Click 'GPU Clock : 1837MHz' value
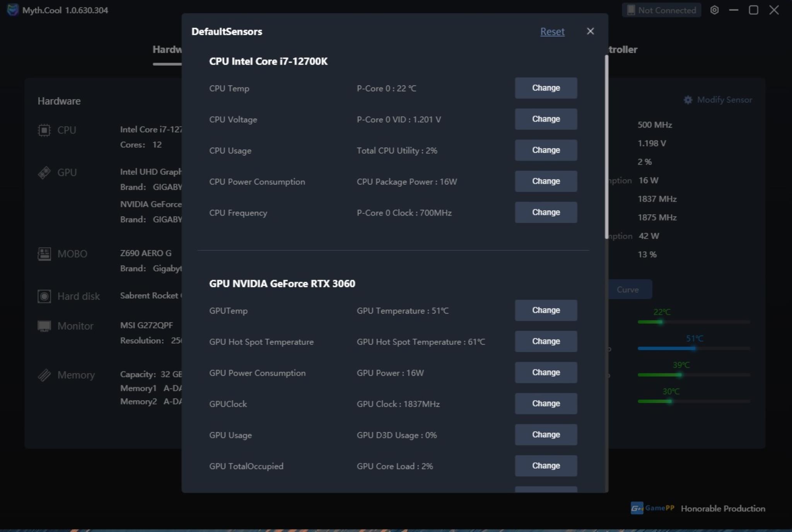The image size is (792, 532). click(x=398, y=404)
